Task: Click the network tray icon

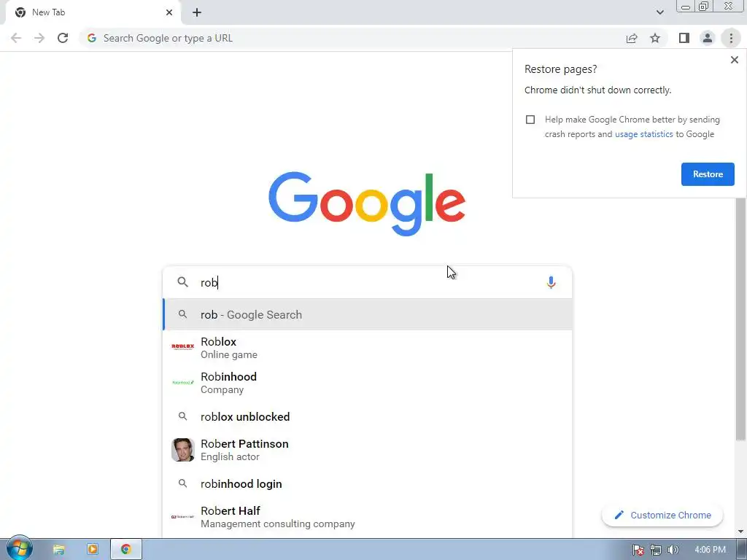Action: click(x=656, y=550)
